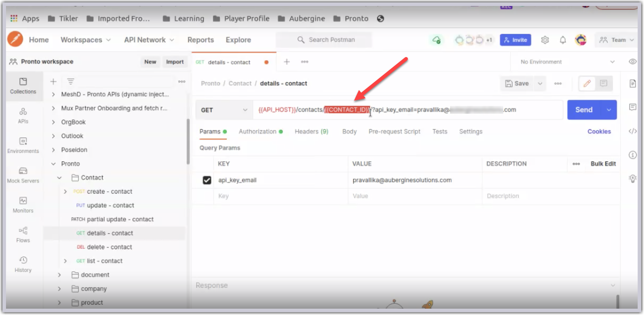Click the collections filter icon

[x=70, y=82]
